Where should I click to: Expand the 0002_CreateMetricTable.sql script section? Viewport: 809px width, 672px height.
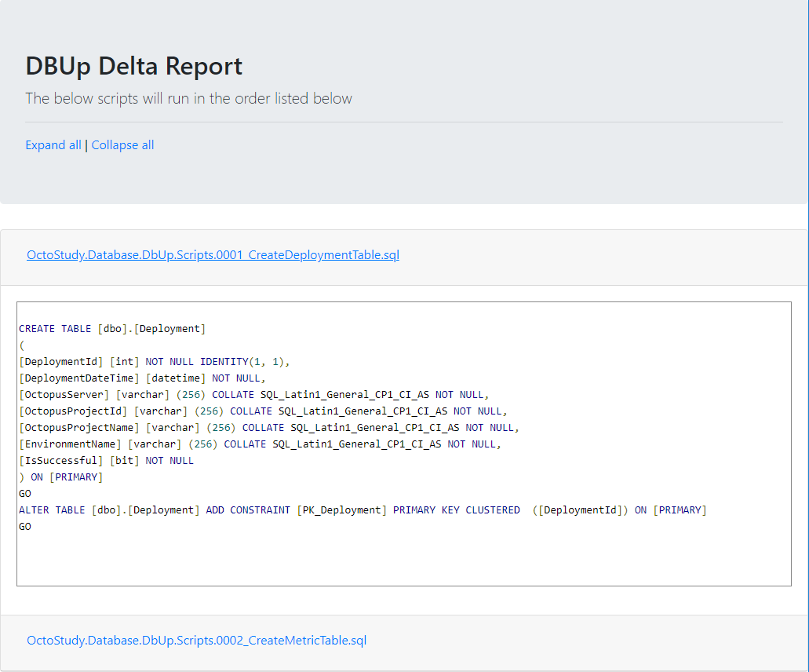[x=196, y=641]
